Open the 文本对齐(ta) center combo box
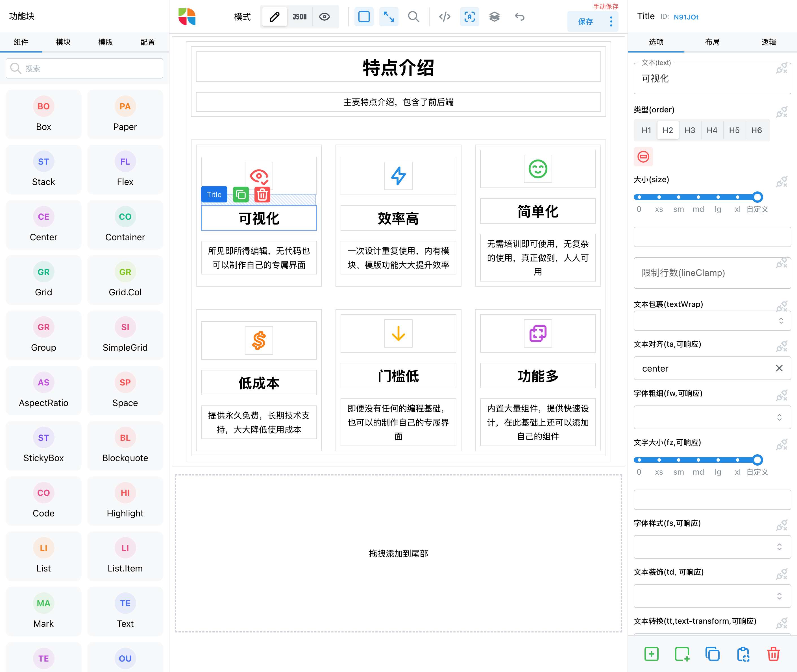The image size is (797, 672). [x=712, y=368]
